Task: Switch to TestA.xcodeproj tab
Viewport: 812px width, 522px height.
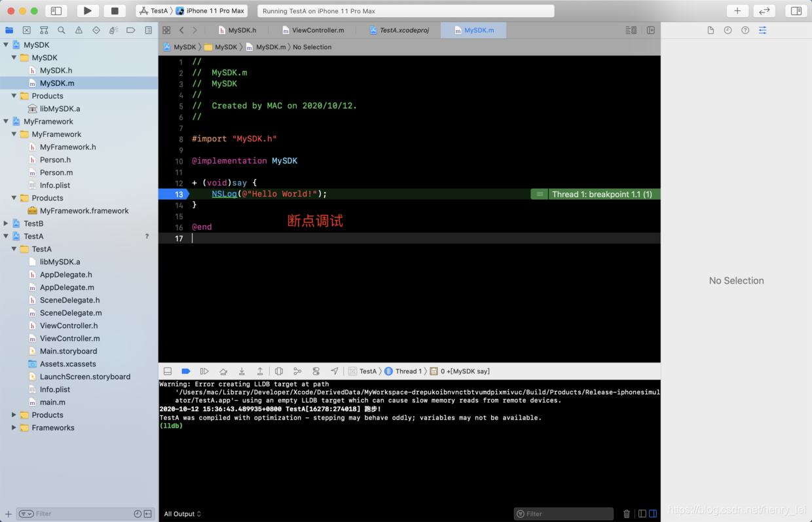Action: pyautogui.click(x=399, y=30)
